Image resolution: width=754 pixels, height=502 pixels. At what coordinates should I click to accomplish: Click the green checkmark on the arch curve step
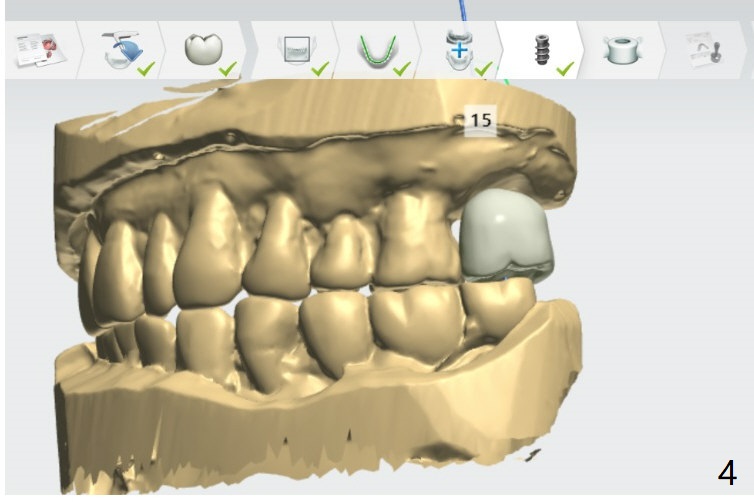pyautogui.click(x=402, y=69)
